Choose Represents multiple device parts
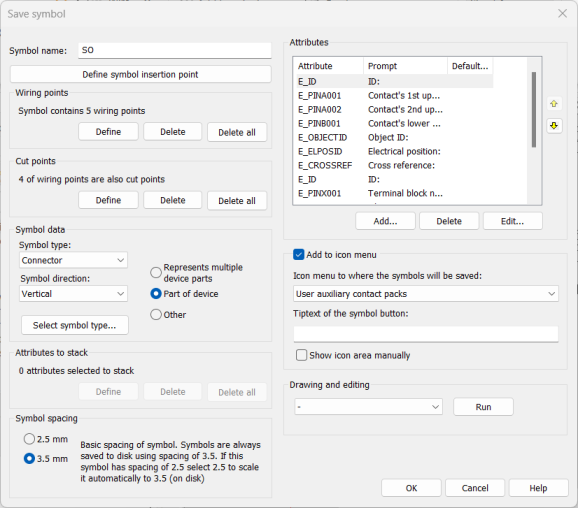 pyautogui.click(x=156, y=272)
